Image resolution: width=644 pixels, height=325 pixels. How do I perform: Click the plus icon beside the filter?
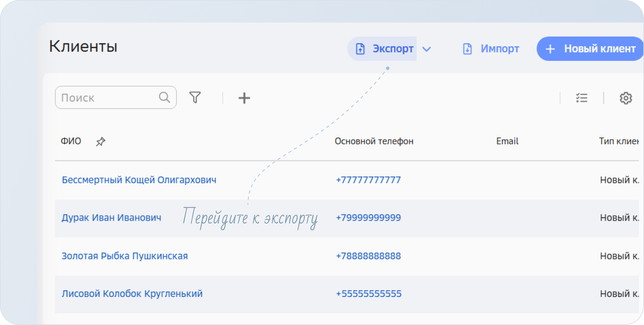coord(244,98)
